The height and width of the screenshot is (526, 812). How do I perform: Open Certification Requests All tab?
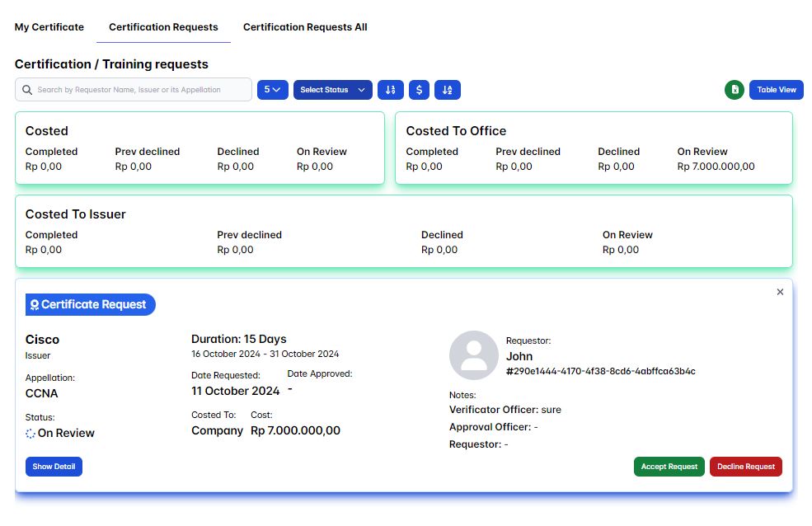(x=305, y=27)
